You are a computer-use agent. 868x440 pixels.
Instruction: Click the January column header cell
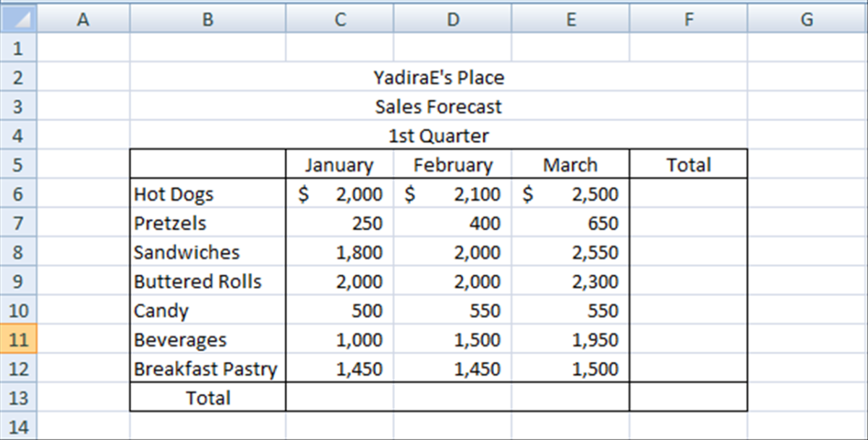tap(339, 164)
